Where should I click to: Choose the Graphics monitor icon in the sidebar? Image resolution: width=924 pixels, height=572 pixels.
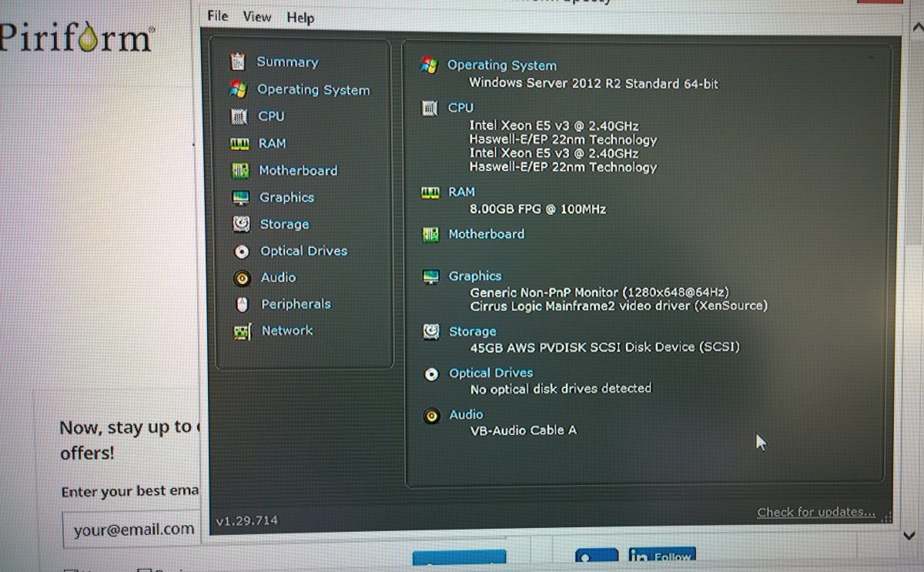point(241,198)
